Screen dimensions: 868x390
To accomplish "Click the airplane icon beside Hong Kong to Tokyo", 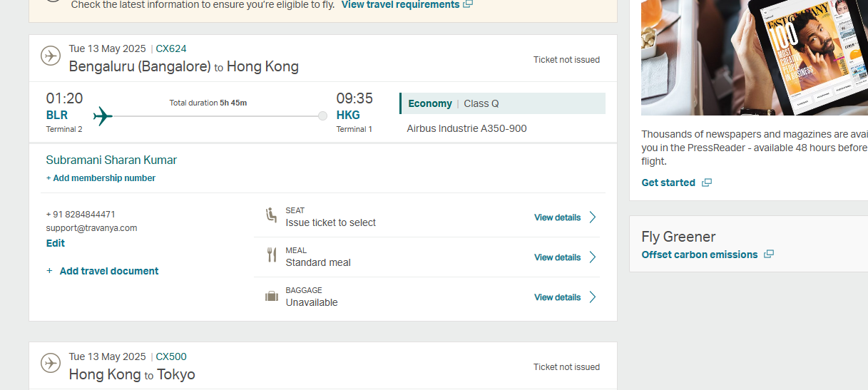I will [51, 363].
